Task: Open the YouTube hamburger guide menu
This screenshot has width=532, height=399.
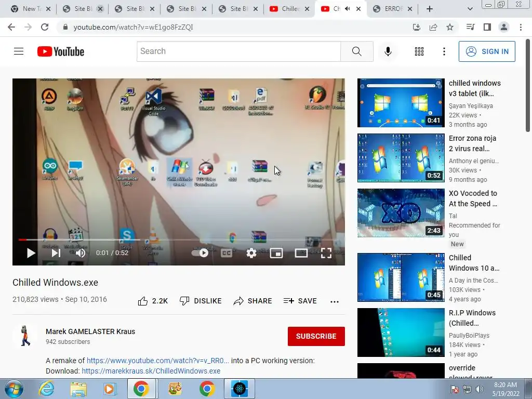Action: point(19,51)
